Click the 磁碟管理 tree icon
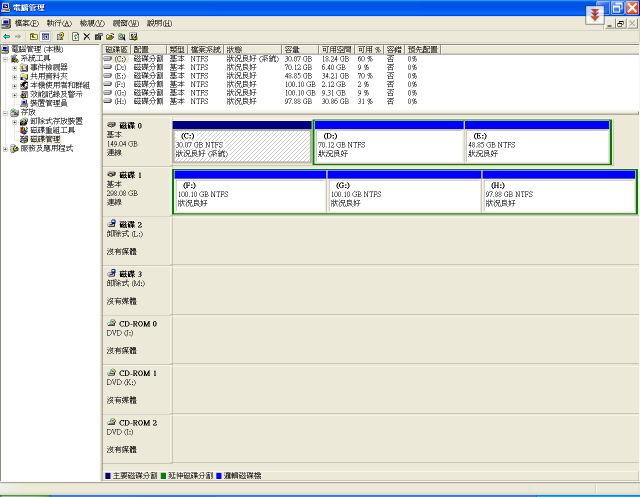Viewport: 640px width, 497px height. tap(24, 139)
